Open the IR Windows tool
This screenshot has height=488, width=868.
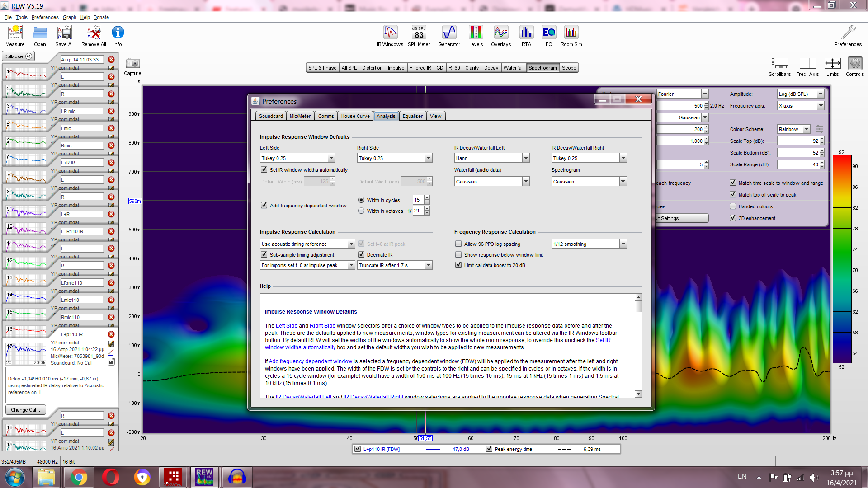pyautogui.click(x=390, y=36)
